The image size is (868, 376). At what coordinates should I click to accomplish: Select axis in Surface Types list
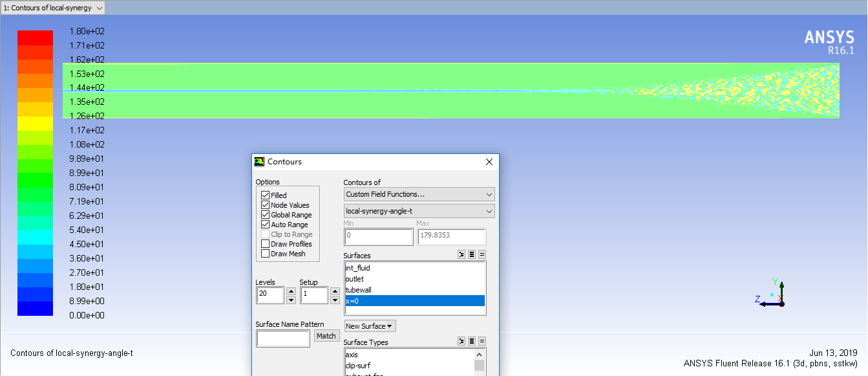coord(352,355)
